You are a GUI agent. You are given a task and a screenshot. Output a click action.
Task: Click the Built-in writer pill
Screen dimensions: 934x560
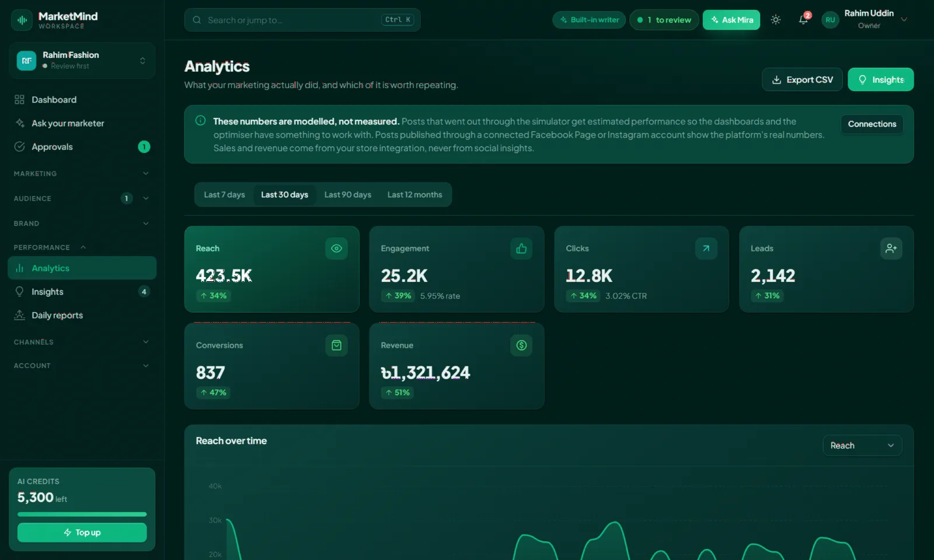tap(589, 20)
